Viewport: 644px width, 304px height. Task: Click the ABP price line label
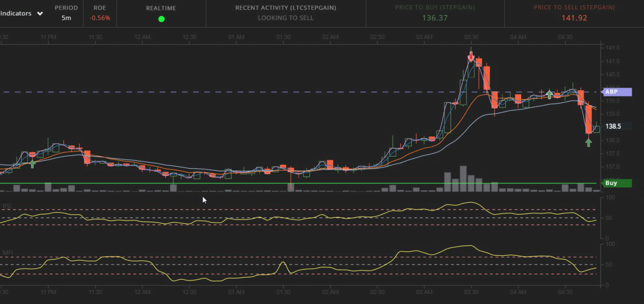616,92
